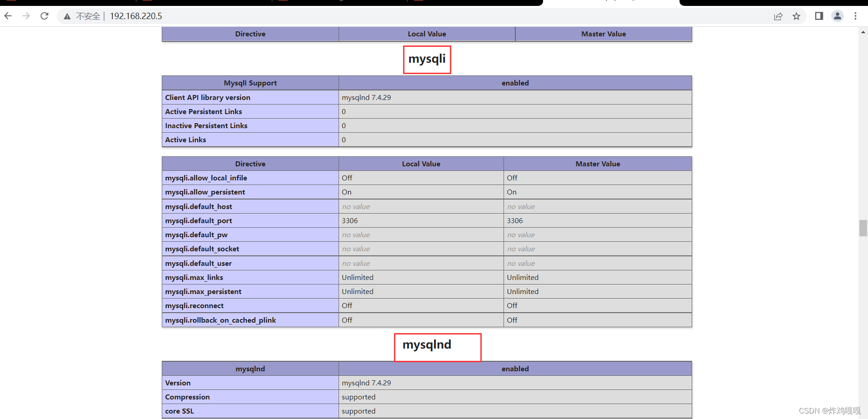Select 'enabled' header in mysqlnd table
Viewport: 868px width, 419px height.
[515, 369]
